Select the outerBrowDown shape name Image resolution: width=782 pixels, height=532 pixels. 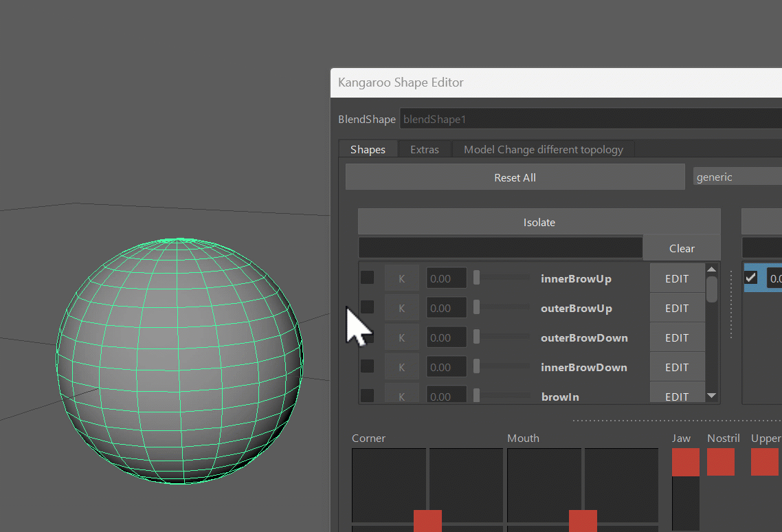[584, 338]
